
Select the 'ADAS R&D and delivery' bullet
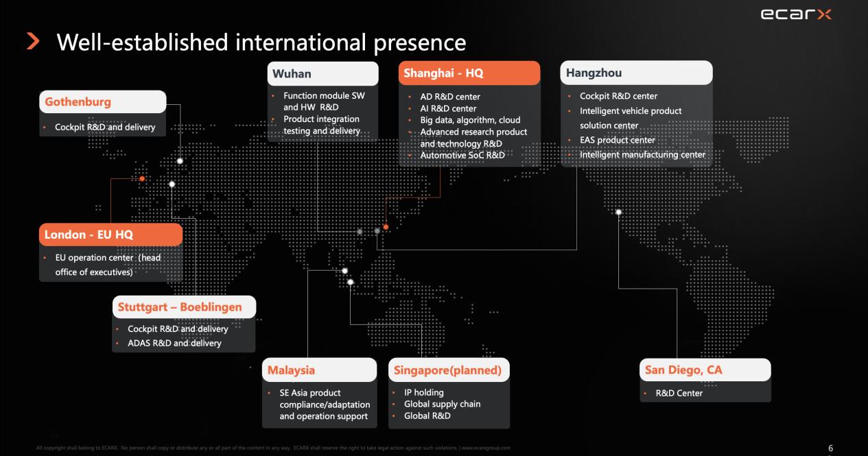pos(174,343)
